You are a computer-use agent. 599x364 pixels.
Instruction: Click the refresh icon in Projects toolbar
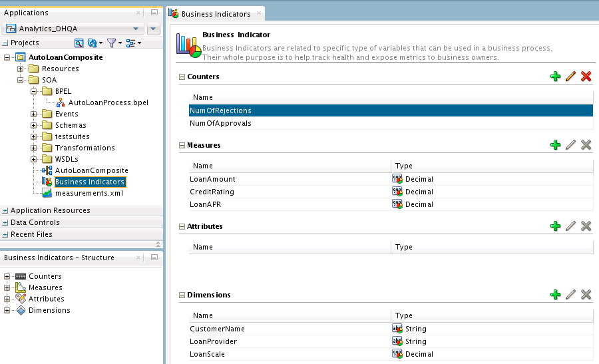(92, 43)
